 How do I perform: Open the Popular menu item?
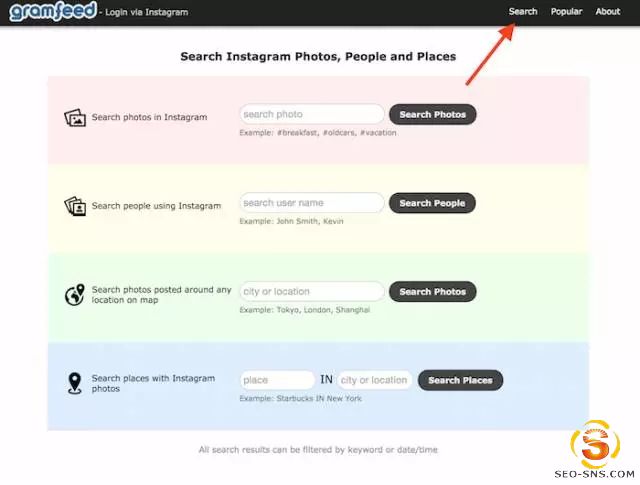pos(566,12)
